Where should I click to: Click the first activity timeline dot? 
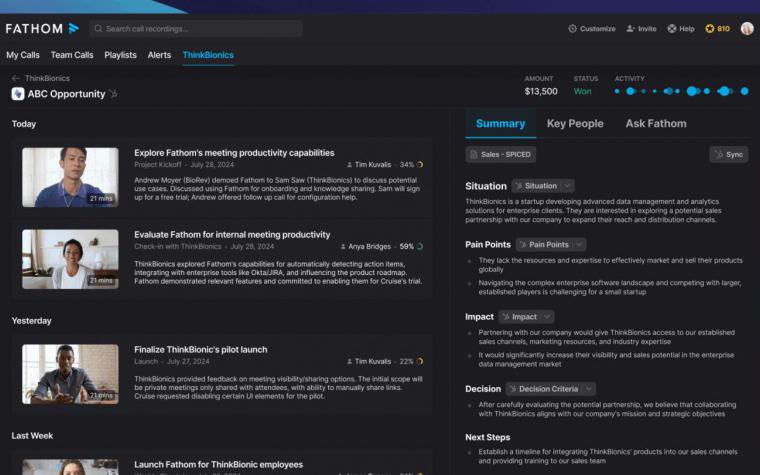click(617, 91)
